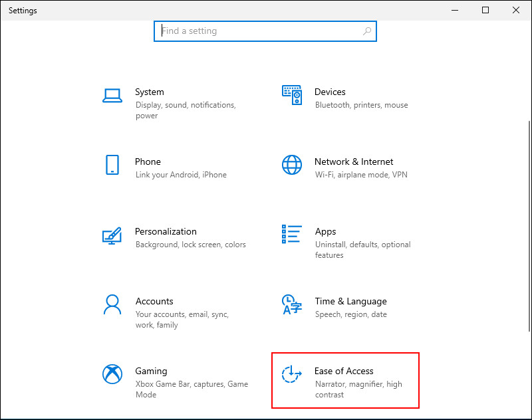Click the Devices keyboard and speaker icon

click(x=292, y=96)
